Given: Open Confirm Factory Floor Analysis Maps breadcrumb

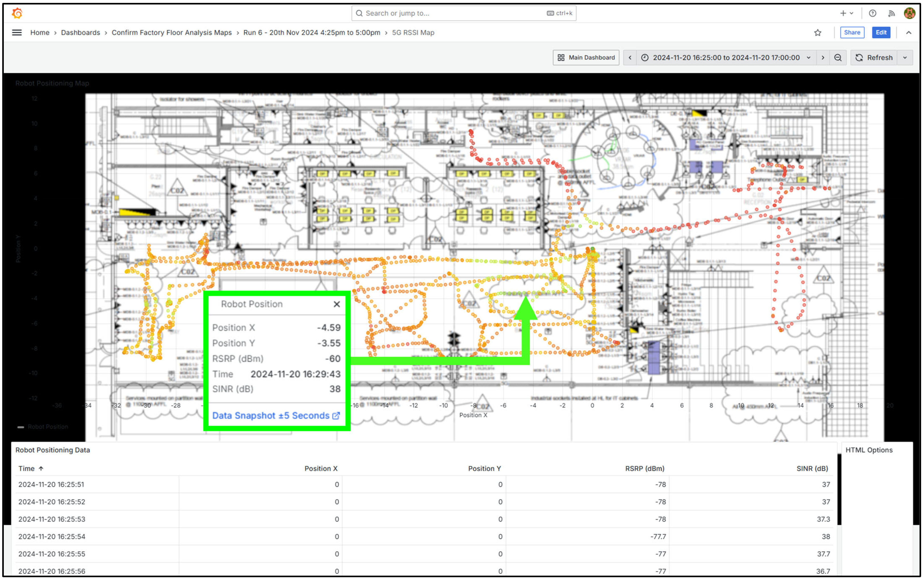Looking at the screenshot, I should pos(171,33).
